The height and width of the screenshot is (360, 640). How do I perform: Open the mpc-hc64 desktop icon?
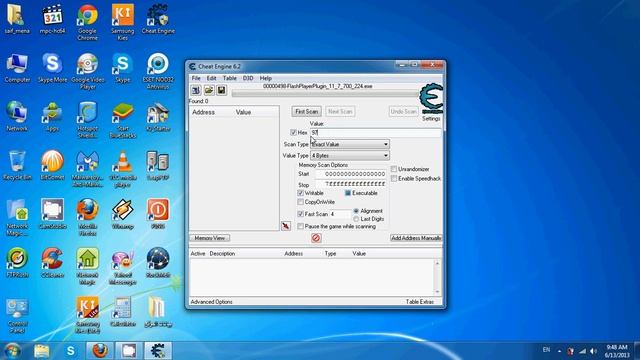click(52, 19)
